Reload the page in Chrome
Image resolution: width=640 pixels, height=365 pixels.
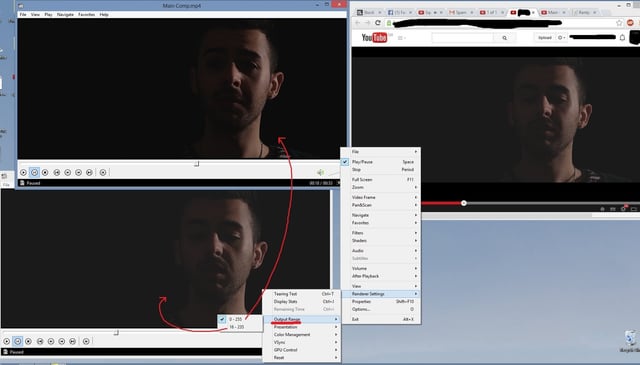[x=378, y=23]
